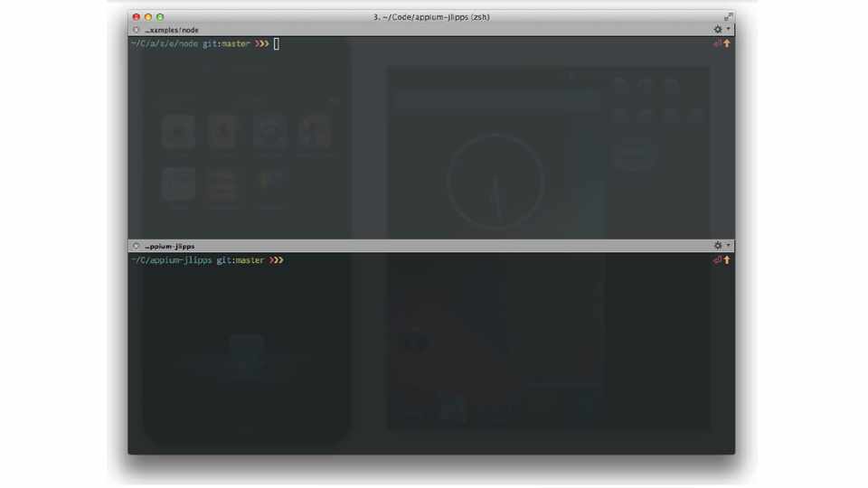Screen dimensions: 868x488
Task: Close the top pane using its circle button
Action: [x=137, y=30]
